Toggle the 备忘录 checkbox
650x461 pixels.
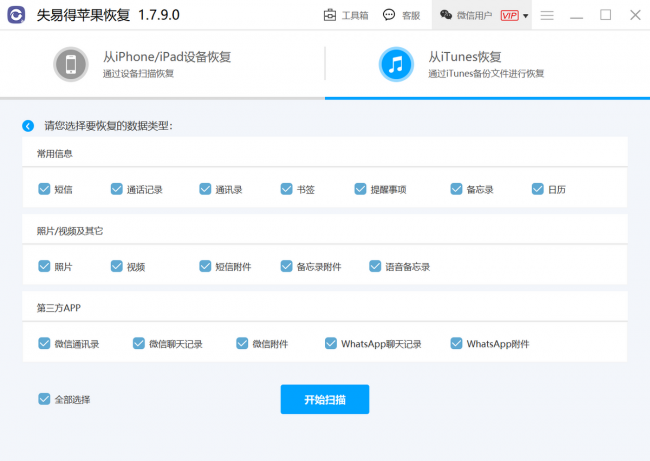tap(456, 189)
